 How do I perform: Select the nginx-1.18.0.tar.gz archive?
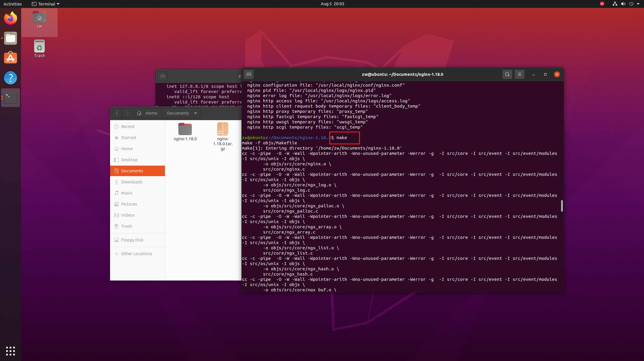tap(223, 136)
